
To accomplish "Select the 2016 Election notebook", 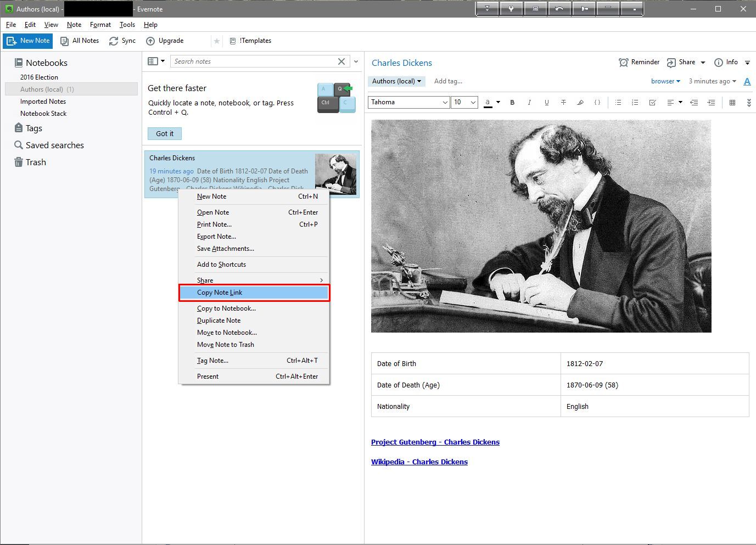I will tap(39, 77).
